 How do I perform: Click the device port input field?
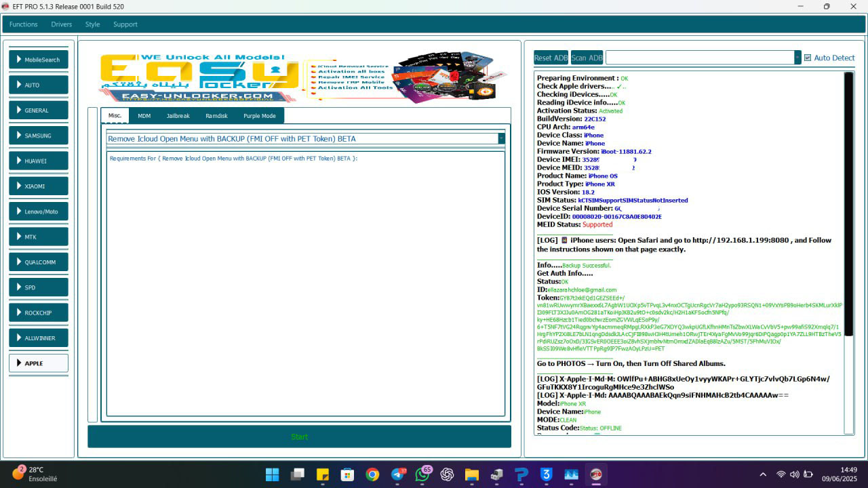700,58
